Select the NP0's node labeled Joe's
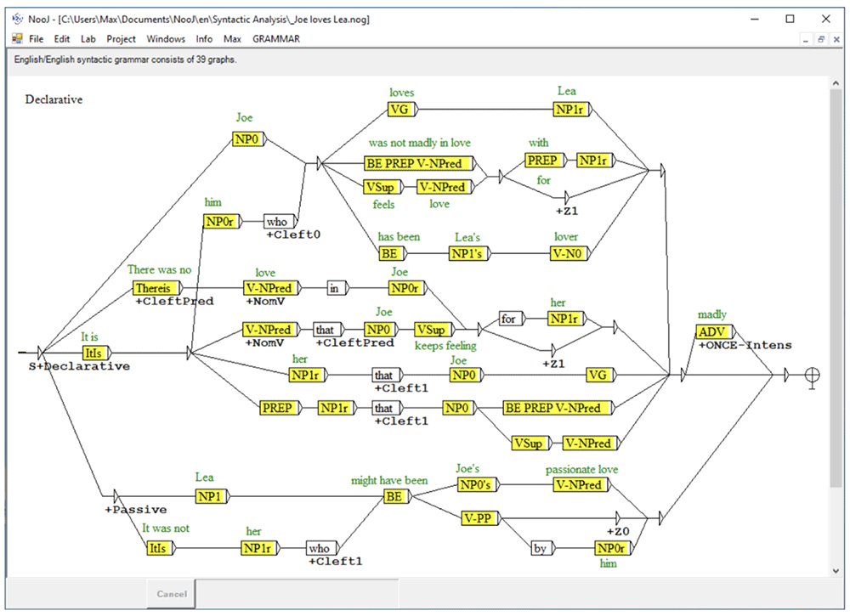 point(477,485)
